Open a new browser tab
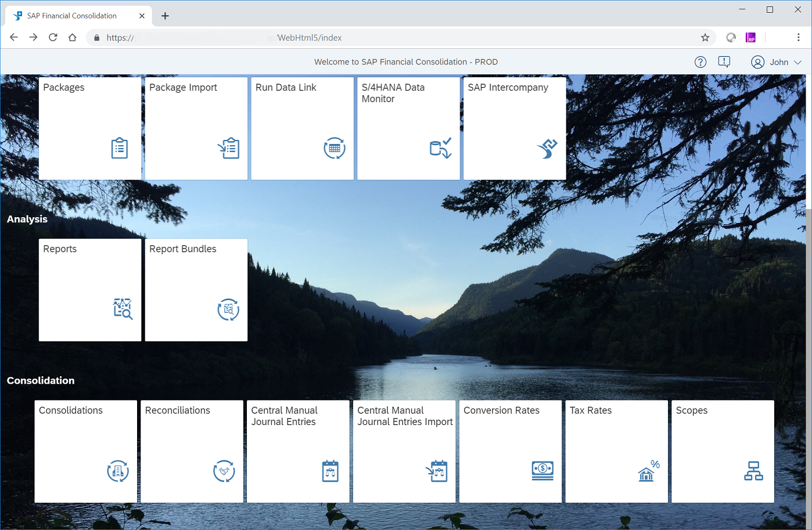 [x=165, y=16]
